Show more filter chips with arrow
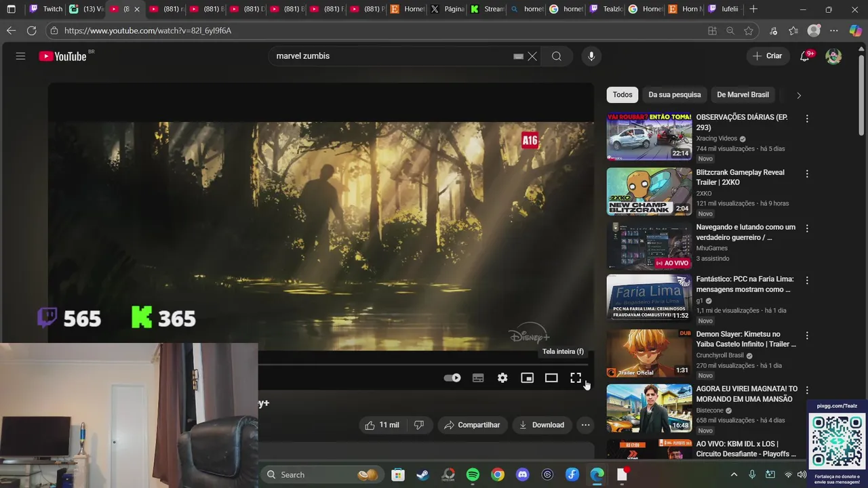868x488 pixels. 798,96
